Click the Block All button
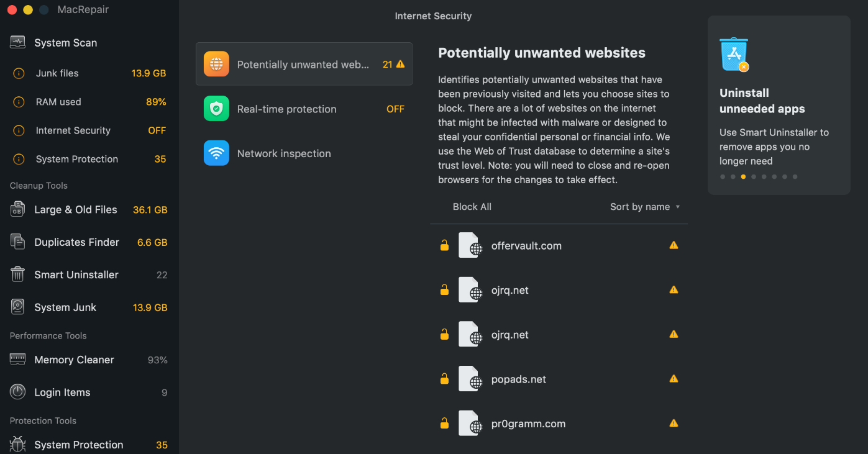 tap(472, 207)
